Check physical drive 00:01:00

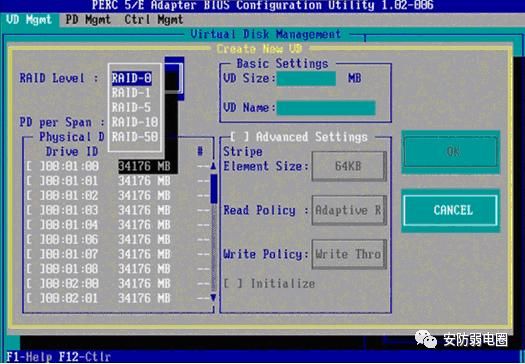[34, 166]
